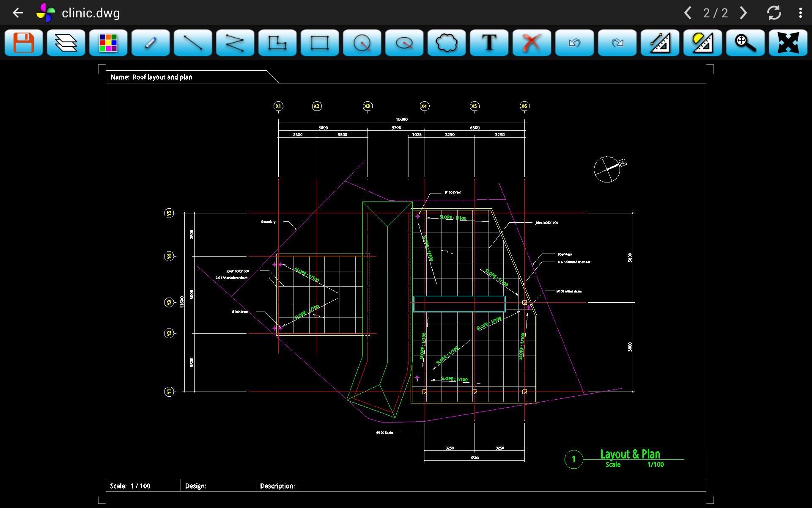
Task: Select the revision Cloud tool
Action: (447, 43)
